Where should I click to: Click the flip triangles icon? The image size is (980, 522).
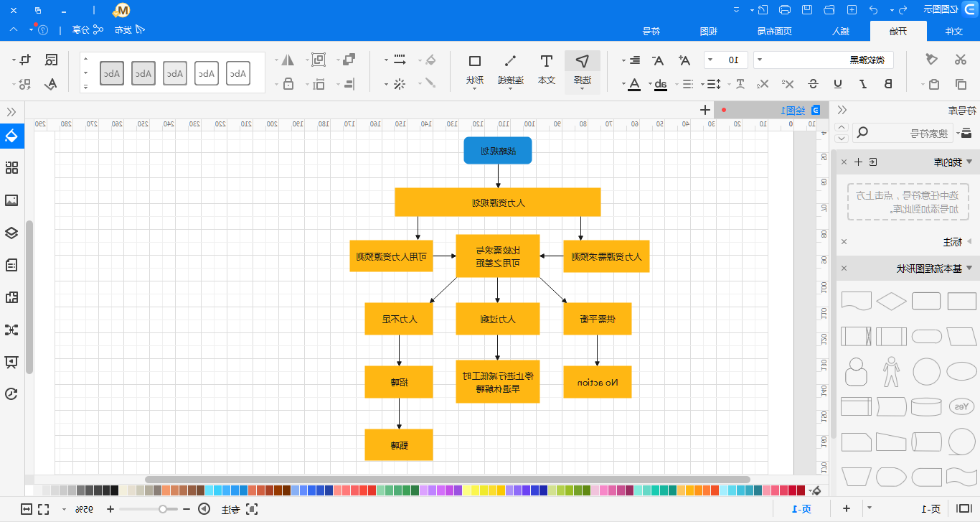(288, 60)
